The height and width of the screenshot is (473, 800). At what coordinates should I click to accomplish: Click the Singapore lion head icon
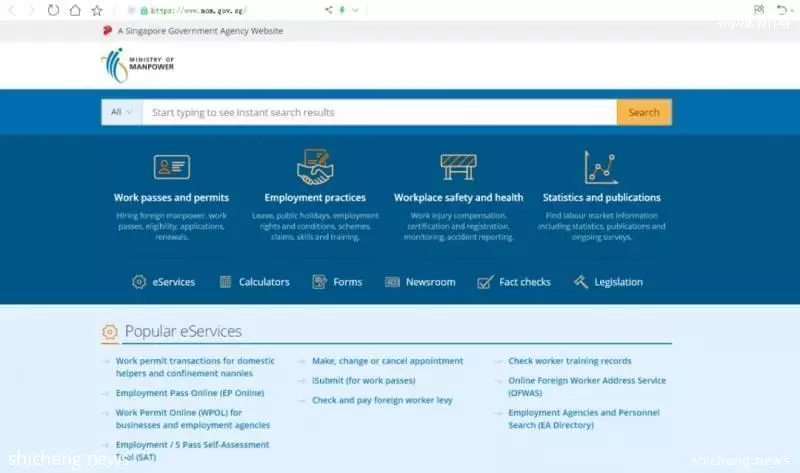click(x=107, y=31)
